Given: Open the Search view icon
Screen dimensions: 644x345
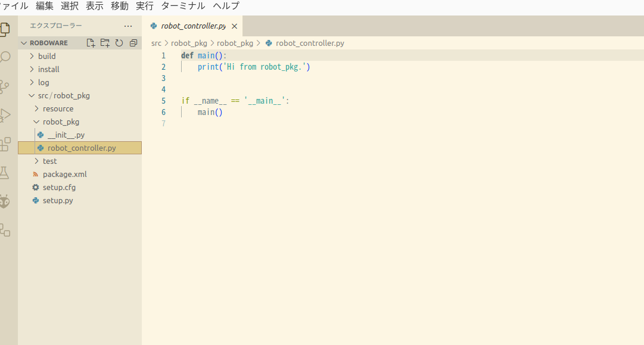Looking at the screenshot, I should point(5,57).
